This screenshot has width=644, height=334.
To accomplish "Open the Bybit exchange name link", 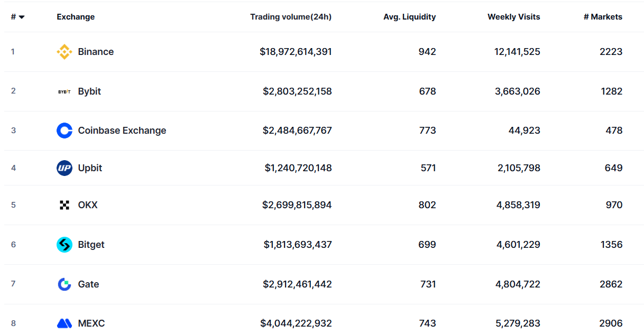I will (x=89, y=91).
